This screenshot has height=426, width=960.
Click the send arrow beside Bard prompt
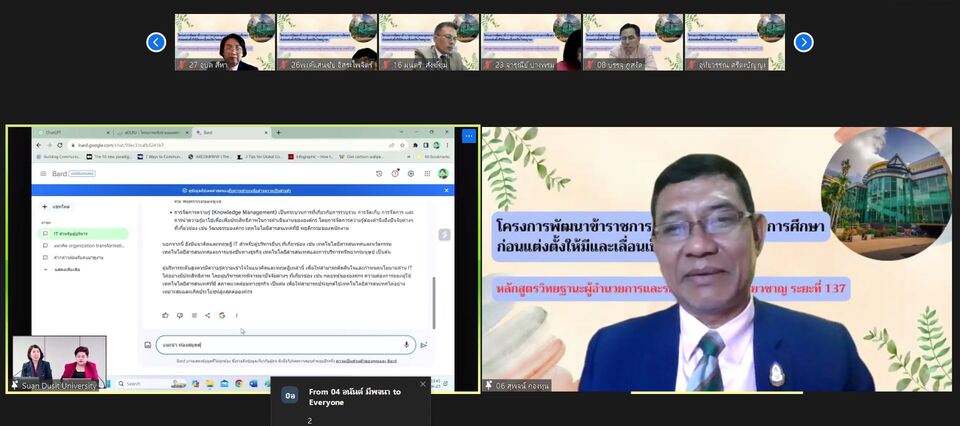point(424,344)
